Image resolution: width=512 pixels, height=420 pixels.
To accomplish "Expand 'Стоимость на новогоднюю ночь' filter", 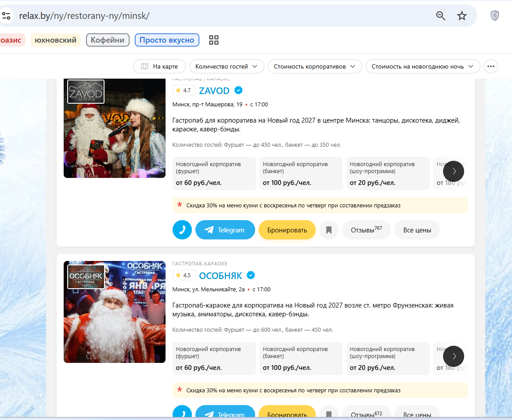I will click(x=423, y=66).
